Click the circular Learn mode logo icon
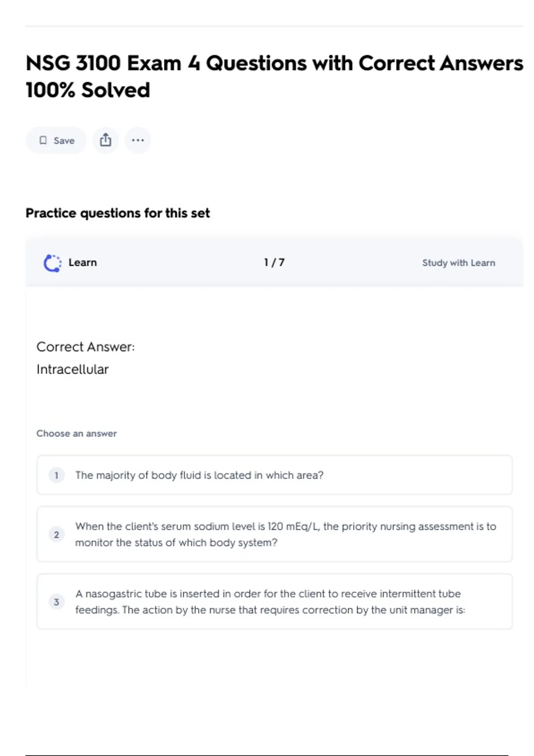Image resolution: width=534 pixels, height=756 pixels. tap(53, 263)
